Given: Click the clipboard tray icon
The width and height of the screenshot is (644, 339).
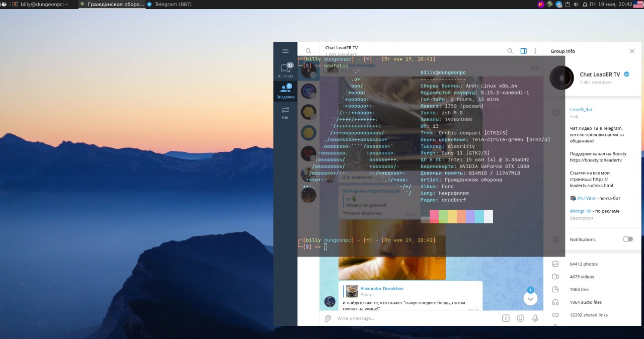Looking at the screenshot, I should tap(567, 4).
